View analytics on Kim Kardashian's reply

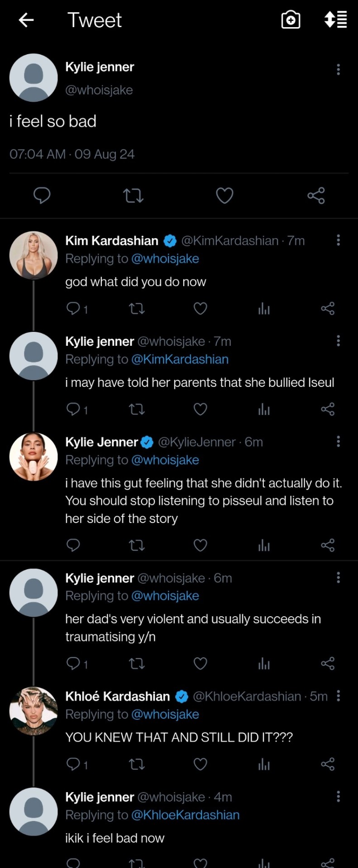click(264, 309)
